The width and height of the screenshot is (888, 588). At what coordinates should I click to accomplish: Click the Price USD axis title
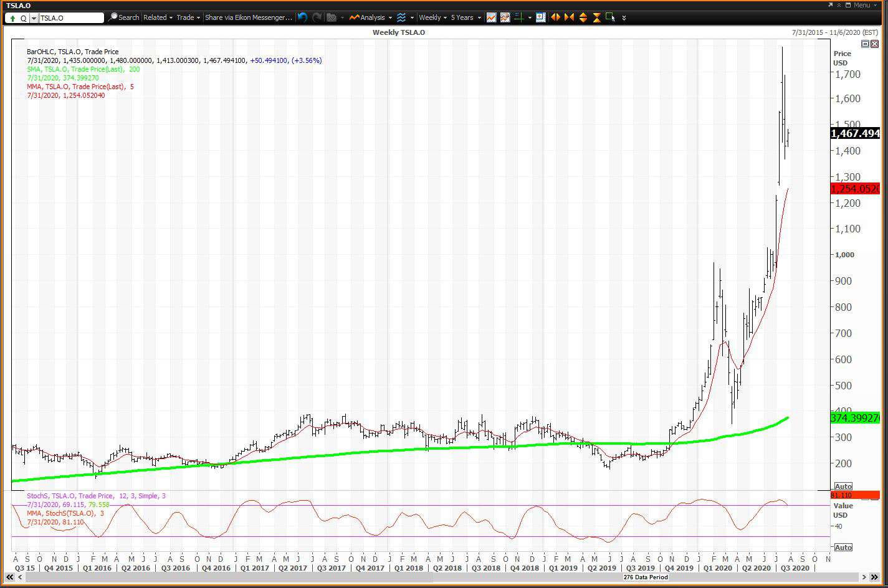(843, 58)
